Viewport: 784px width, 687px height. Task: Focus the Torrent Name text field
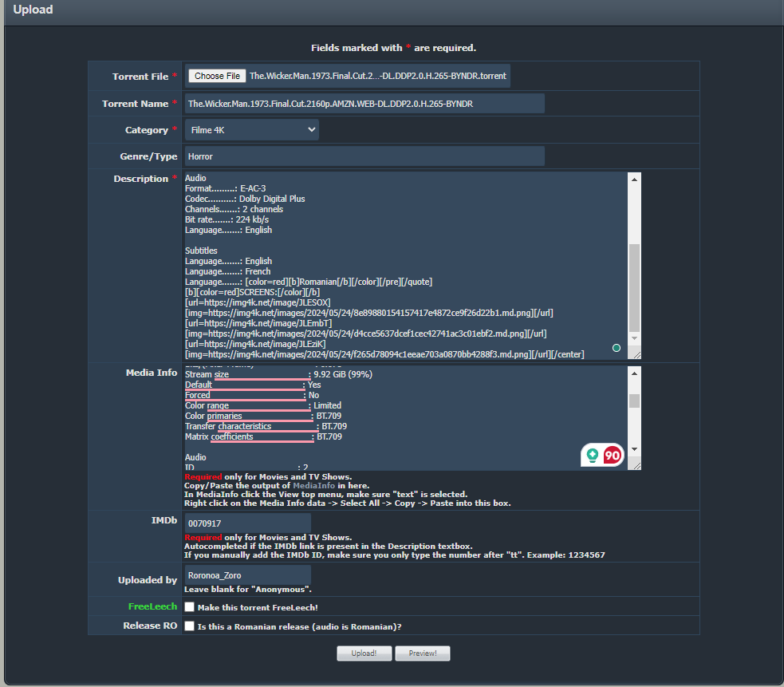tap(364, 104)
